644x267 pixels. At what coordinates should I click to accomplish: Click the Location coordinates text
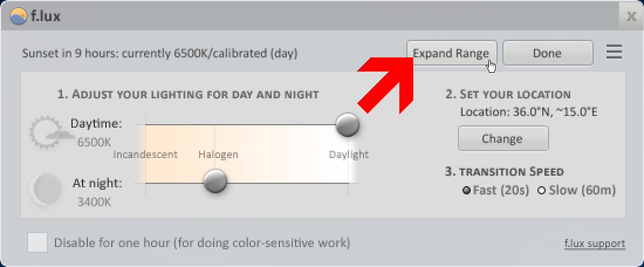tap(529, 112)
